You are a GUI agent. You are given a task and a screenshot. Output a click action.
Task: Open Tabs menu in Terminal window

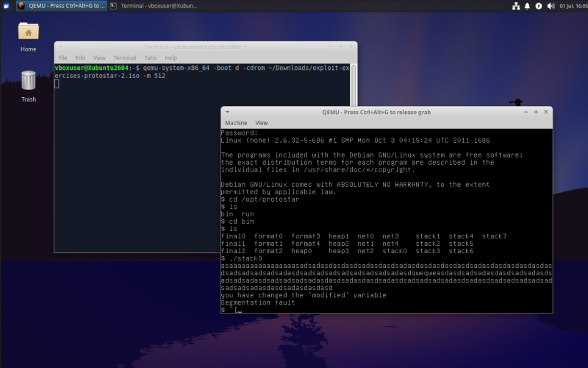click(151, 58)
